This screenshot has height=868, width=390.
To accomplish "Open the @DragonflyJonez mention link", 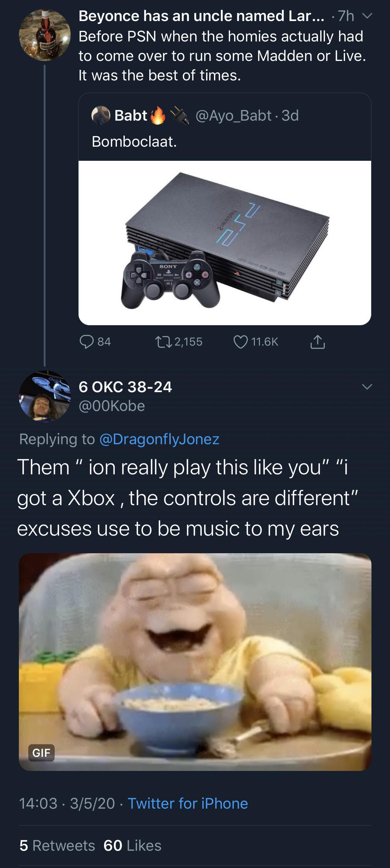I will point(159,439).
